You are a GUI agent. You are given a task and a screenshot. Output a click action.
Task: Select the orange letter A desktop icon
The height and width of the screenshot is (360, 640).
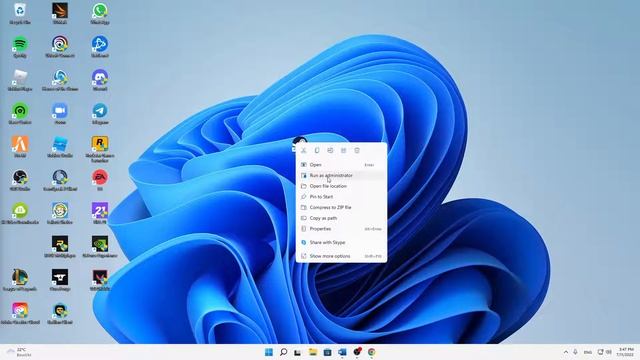coord(20,147)
